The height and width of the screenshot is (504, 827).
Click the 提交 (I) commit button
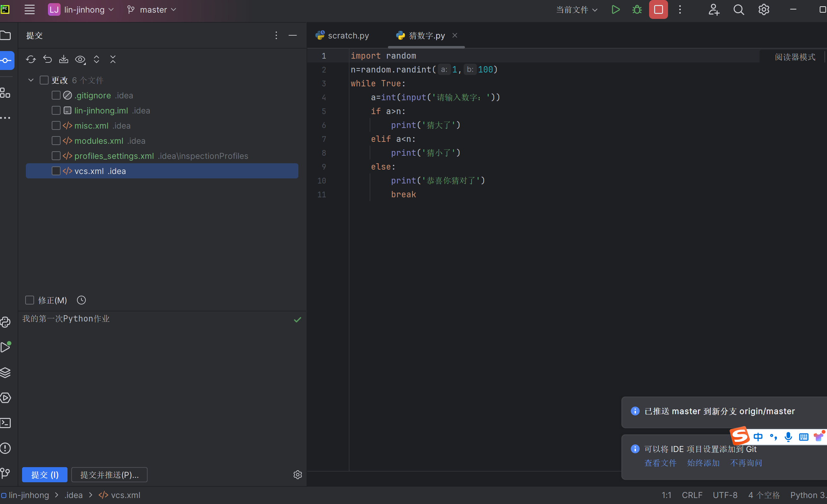click(x=45, y=475)
